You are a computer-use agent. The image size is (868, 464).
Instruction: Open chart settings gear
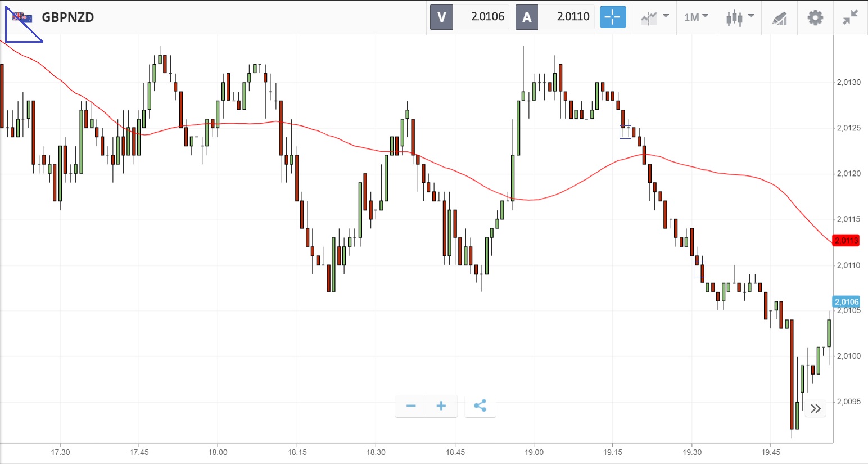click(x=815, y=17)
